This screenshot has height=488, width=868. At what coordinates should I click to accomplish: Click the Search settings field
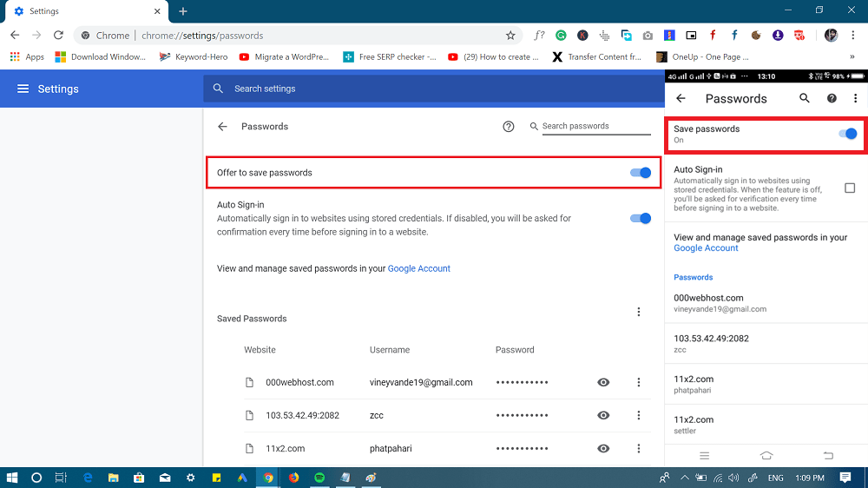[x=434, y=89]
